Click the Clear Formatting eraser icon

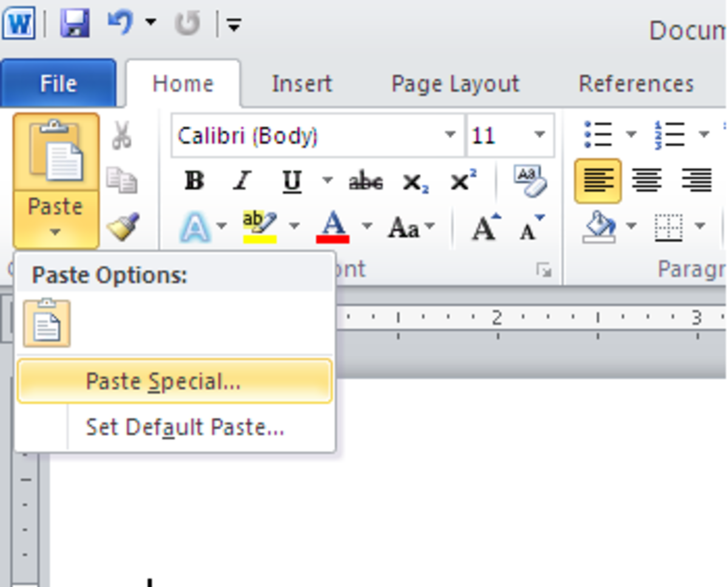click(530, 181)
